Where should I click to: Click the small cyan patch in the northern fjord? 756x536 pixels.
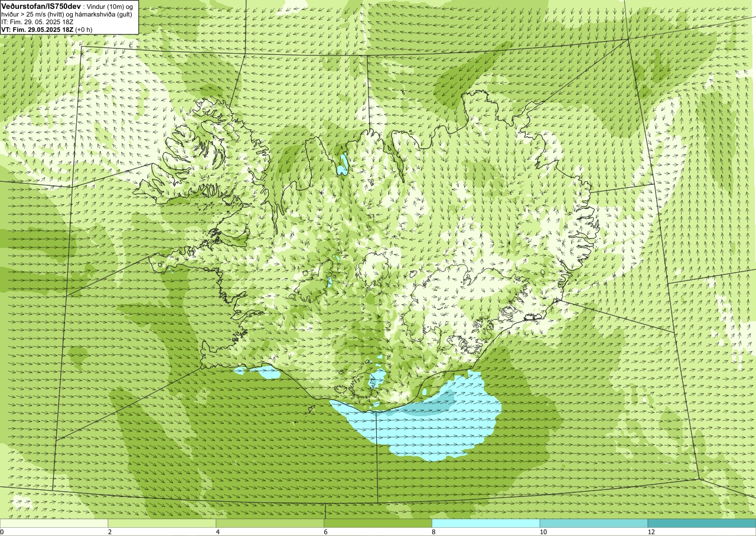342,165
